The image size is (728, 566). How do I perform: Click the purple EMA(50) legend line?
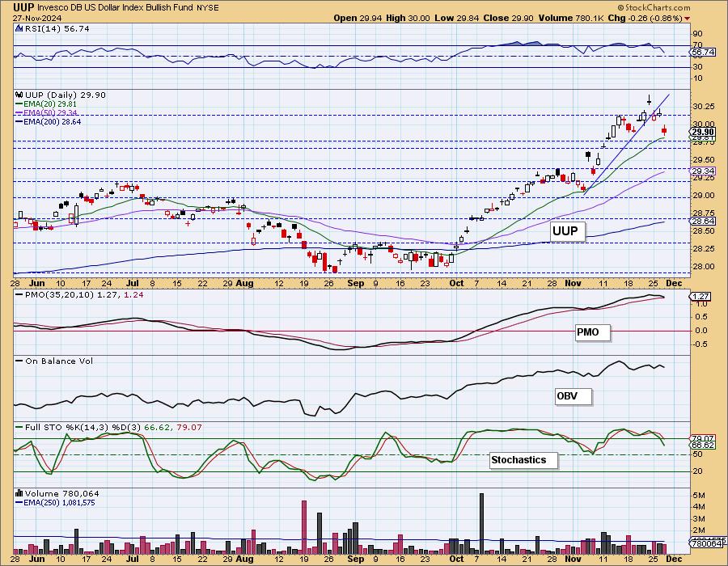(x=19, y=112)
